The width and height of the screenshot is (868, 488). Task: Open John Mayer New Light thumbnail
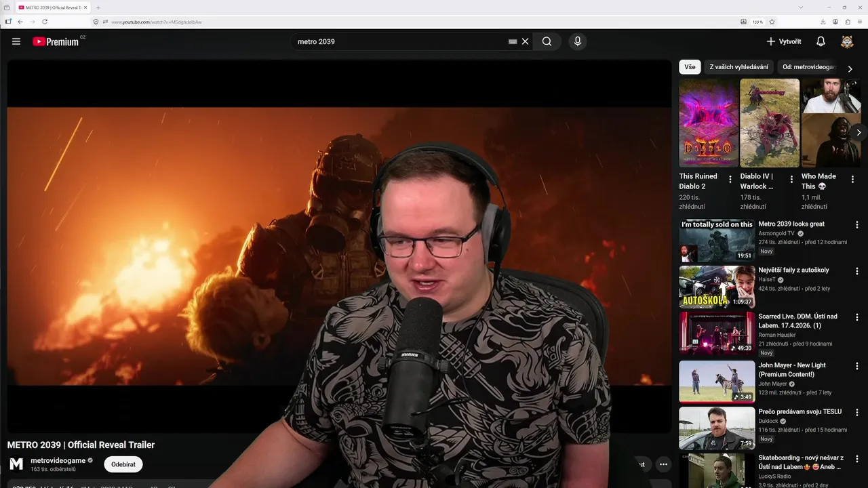coord(717,382)
